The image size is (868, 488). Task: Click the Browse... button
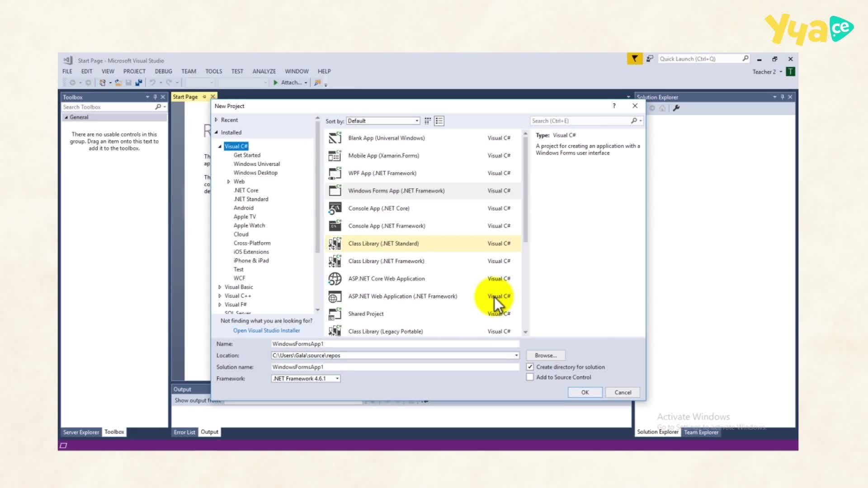pos(546,356)
